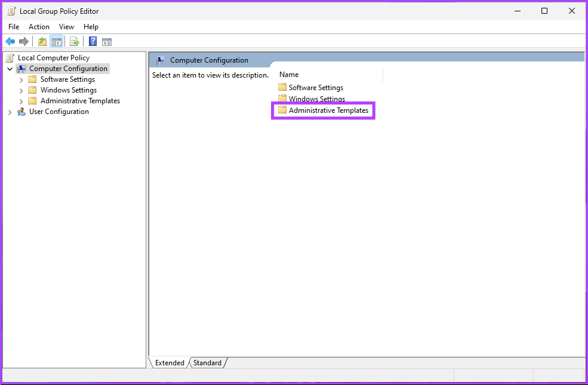Switch to the Standard tab

207,363
